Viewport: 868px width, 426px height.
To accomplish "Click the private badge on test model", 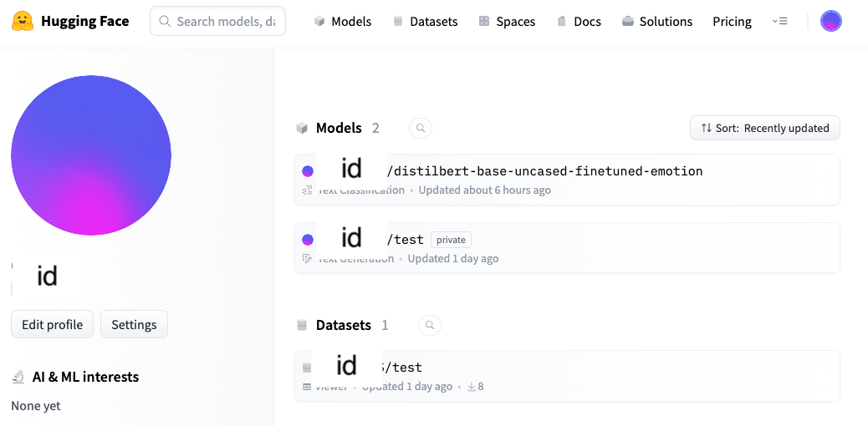I will point(452,240).
